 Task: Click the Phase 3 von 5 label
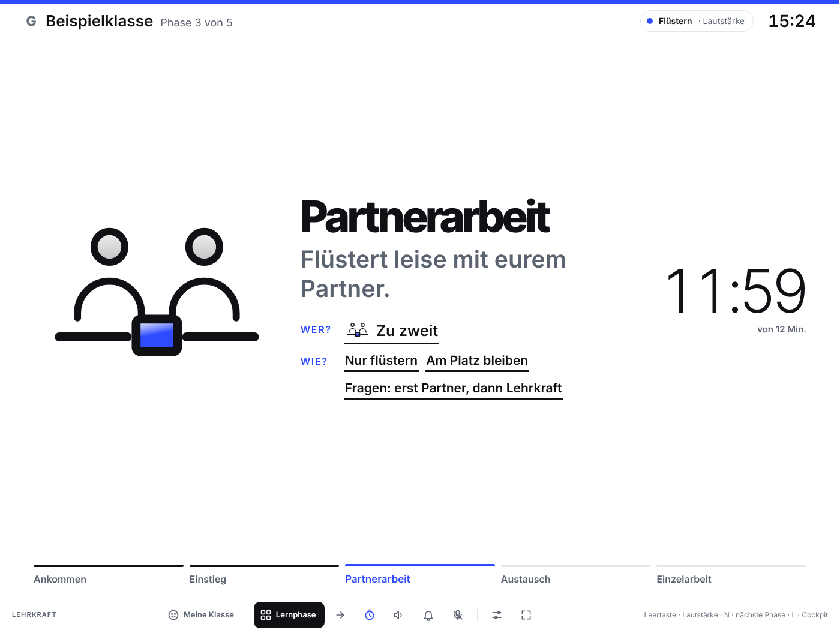196,23
